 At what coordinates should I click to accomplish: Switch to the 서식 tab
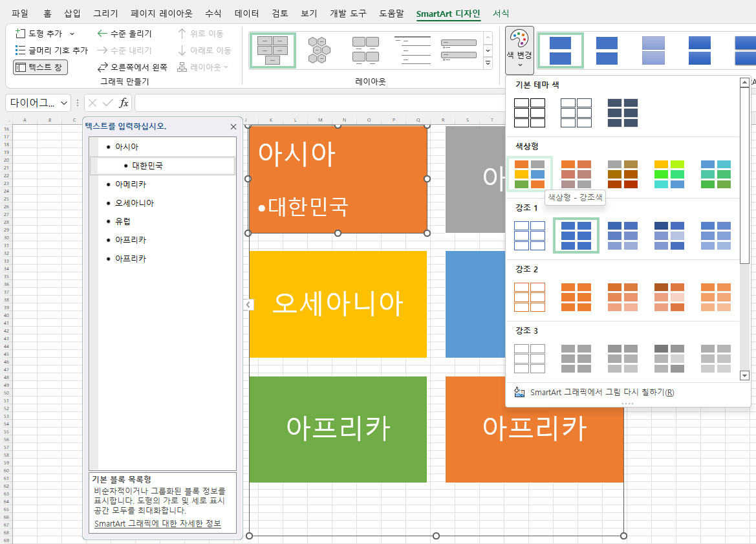point(501,14)
